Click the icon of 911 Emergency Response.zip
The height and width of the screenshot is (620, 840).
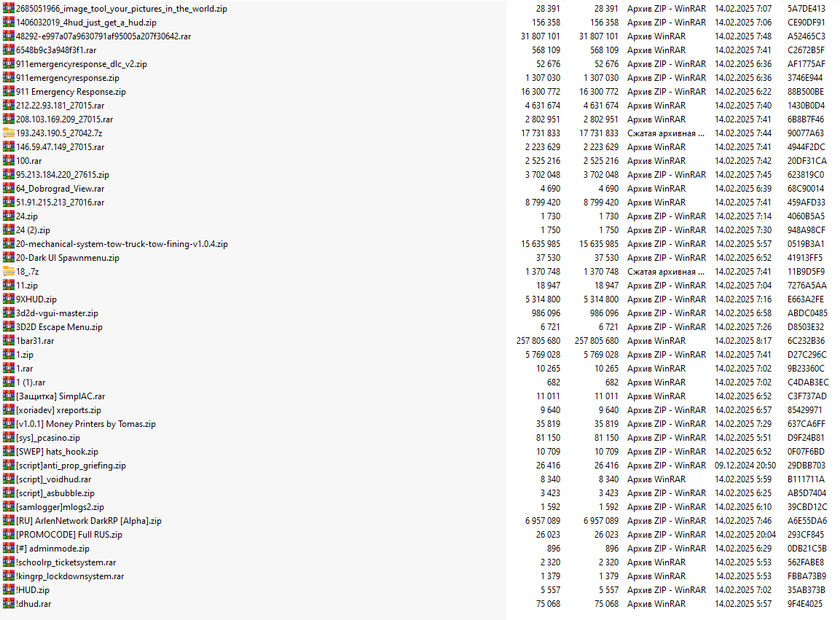[9, 92]
